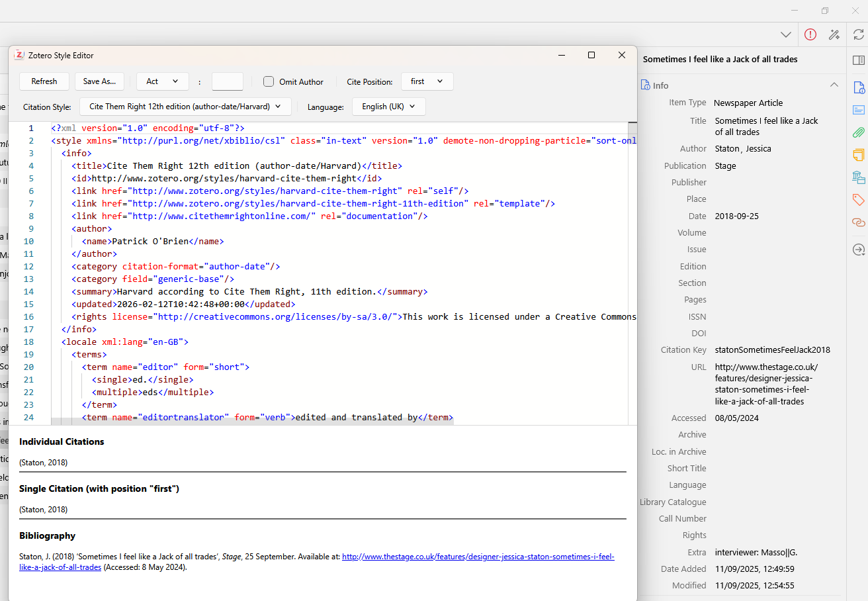Click the Save As... button
This screenshot has height=601, width=868.
pos(99,81)
